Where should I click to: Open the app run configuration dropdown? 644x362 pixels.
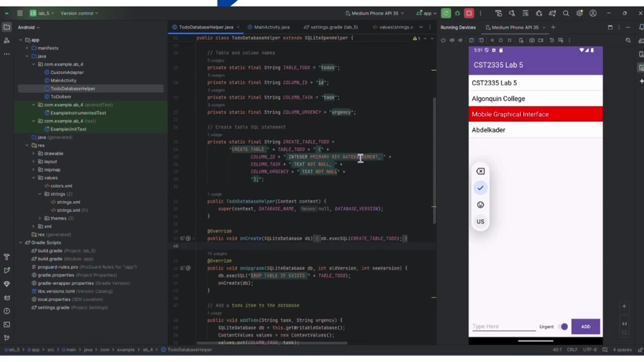[427, 13]
